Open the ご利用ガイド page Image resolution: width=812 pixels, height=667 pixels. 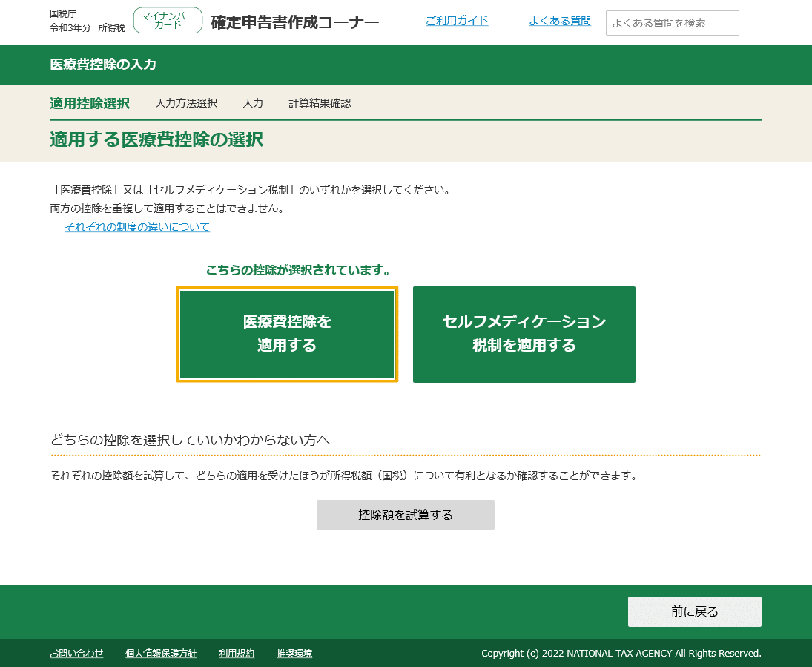pyautogui.click(x=457, y=21)
